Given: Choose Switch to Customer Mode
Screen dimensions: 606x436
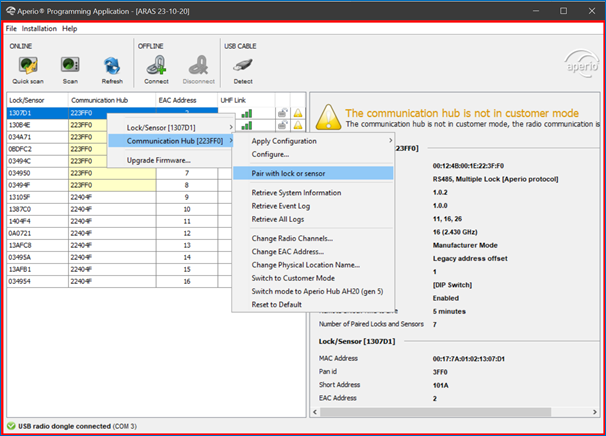Looking at the screenshot, I should [313, 278].
